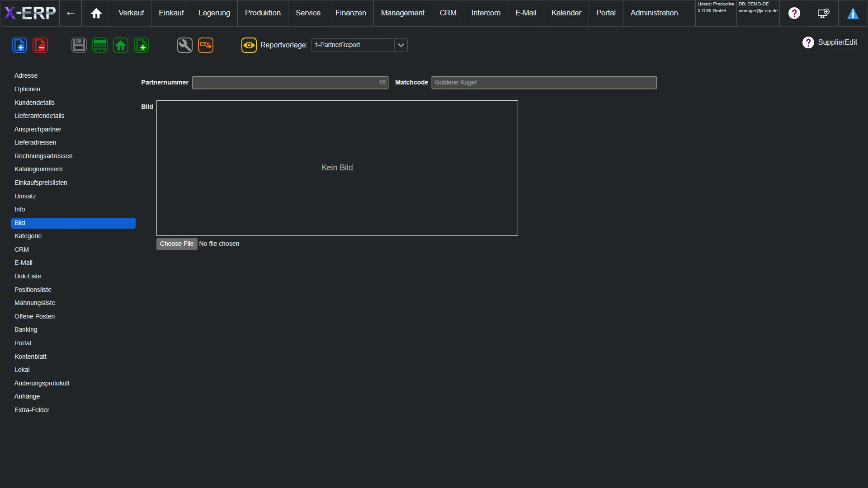Click the red delete document icon
868x488 pixels.
40,45
